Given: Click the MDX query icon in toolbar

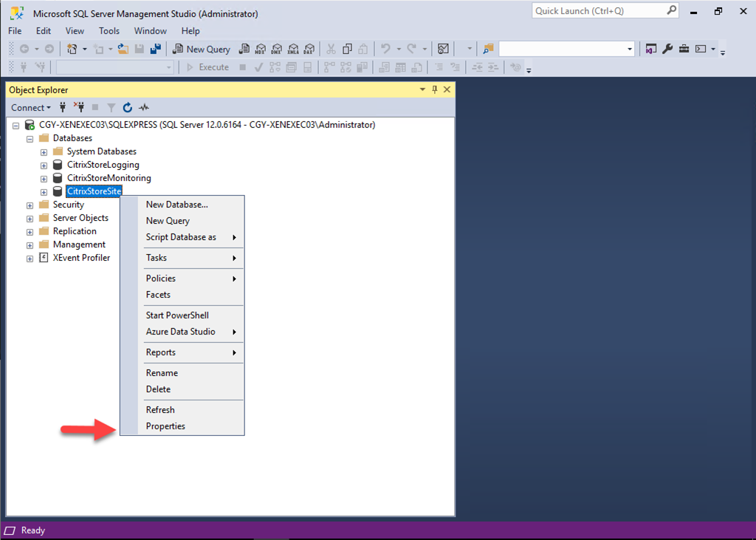Looking at the screenshot, I should click(x=260, y=49).
